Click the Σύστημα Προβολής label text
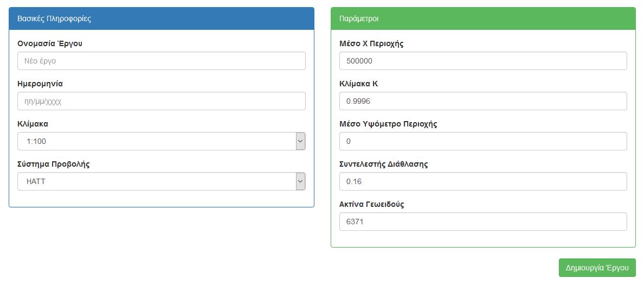644x297 pixels. [x=53, y=164]
